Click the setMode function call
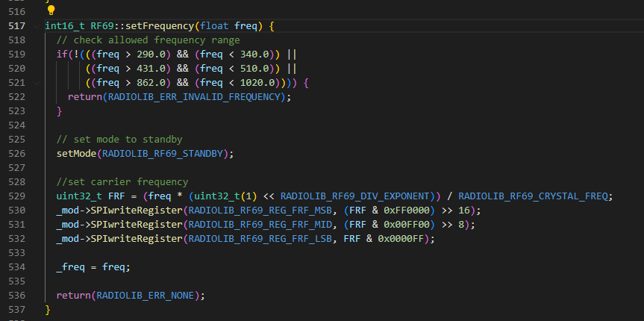Viewport: 644px width, 321px height. coord(77,153)
